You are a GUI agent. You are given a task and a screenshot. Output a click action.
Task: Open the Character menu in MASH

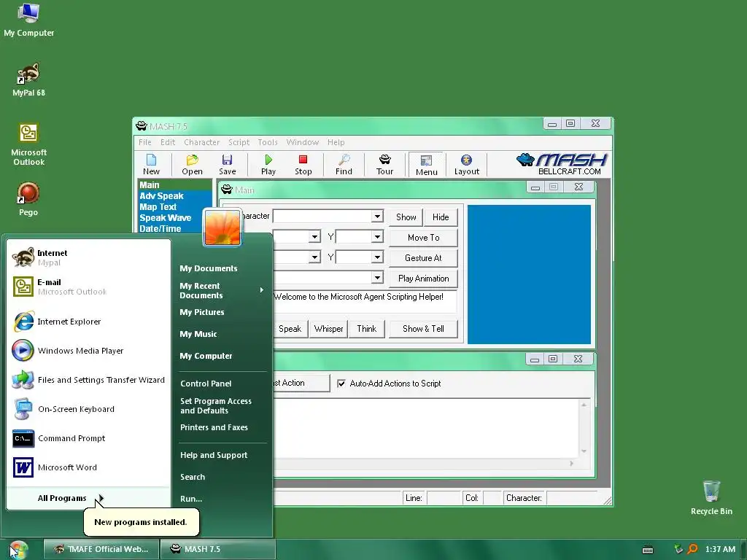point(201,142)
